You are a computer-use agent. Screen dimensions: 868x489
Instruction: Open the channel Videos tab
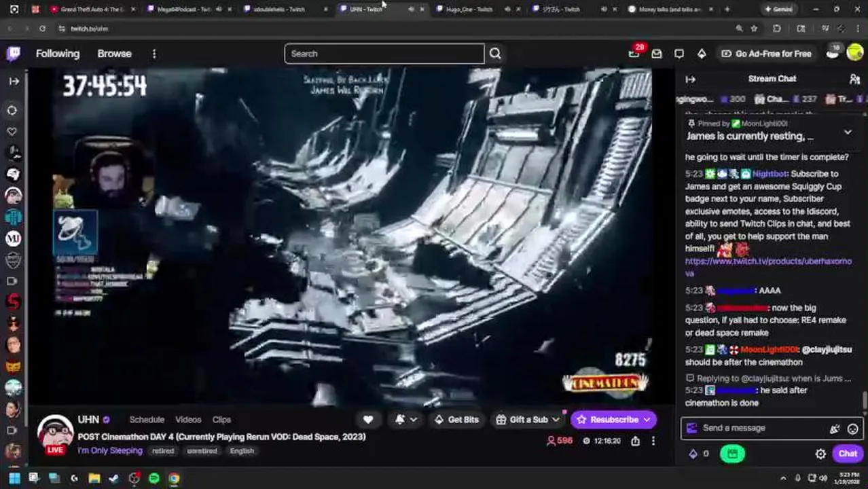click(188, 420)
